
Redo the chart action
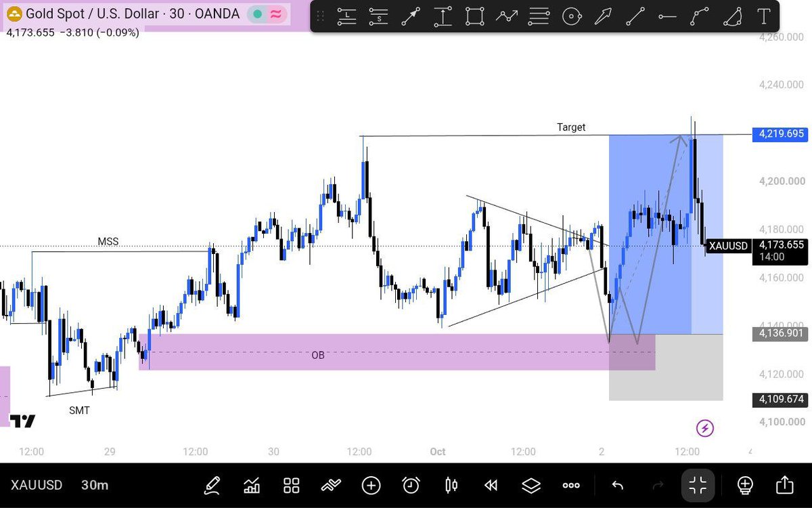coord(657,485)
